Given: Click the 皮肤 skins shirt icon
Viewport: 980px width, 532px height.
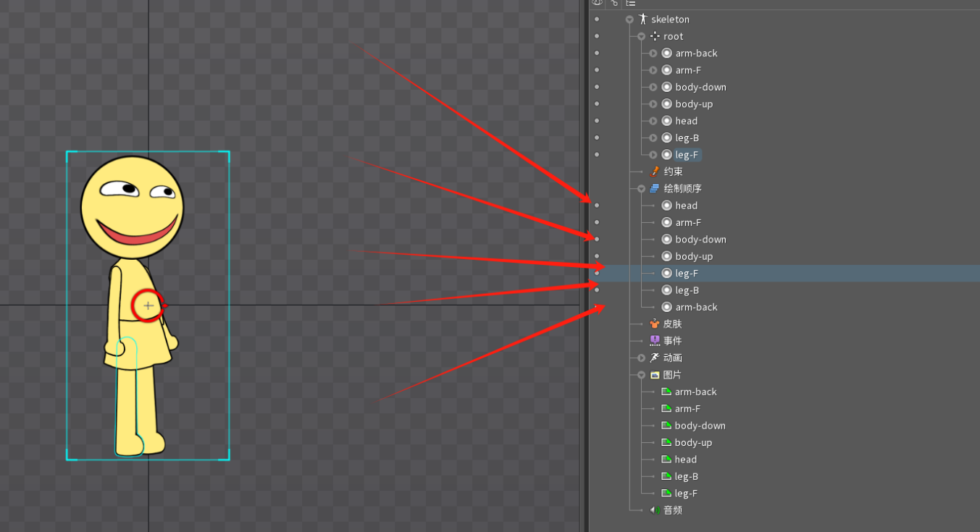Looking at the screenshot, I should [655, 324].
